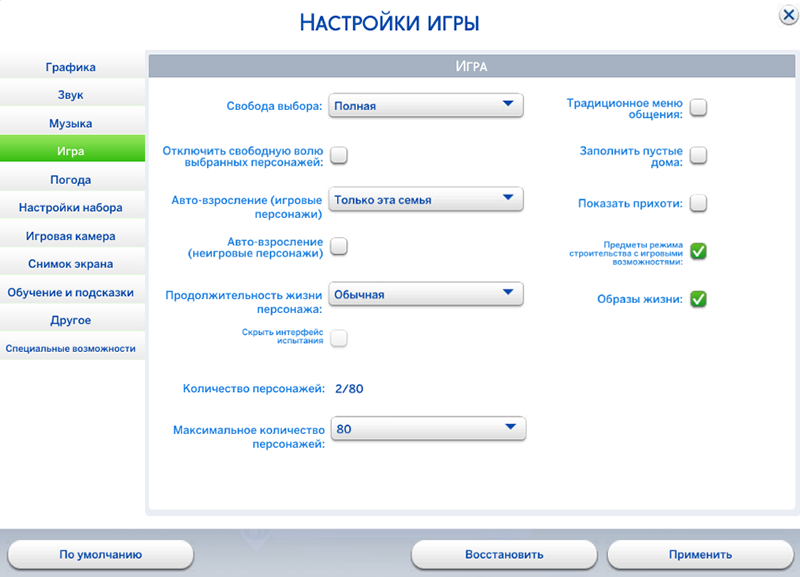Expand Максимальное количество персонажей dropdown
Image resolution: width=800 pixels, height=577 pixels.
[x=429, y=429]
